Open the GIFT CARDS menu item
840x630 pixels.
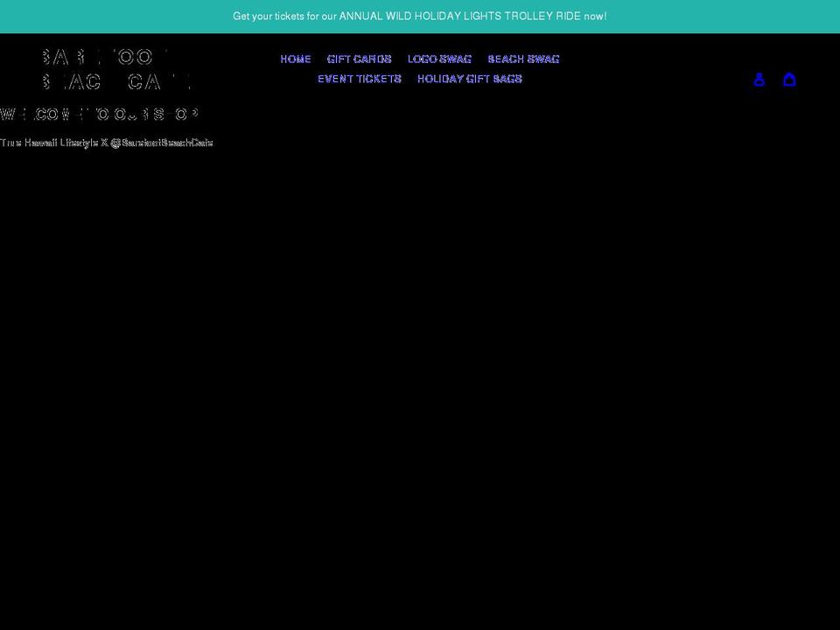(359, 59)
